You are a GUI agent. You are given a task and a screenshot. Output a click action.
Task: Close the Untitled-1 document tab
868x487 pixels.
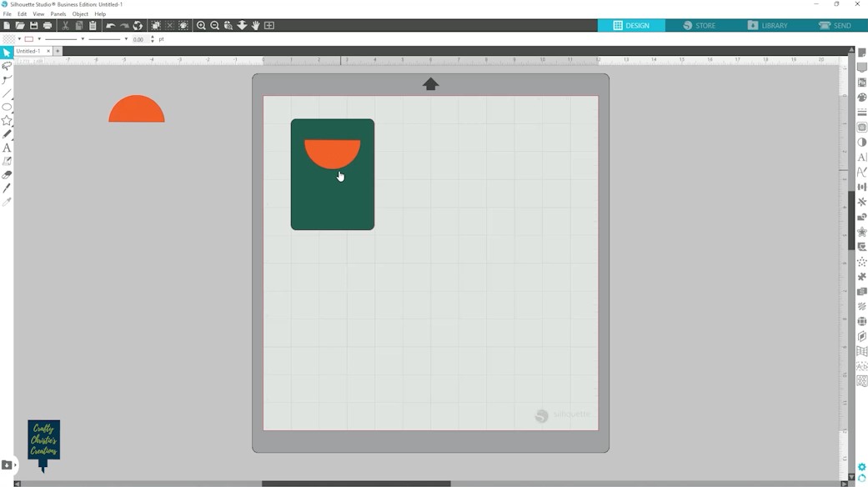tap(48, 51)
